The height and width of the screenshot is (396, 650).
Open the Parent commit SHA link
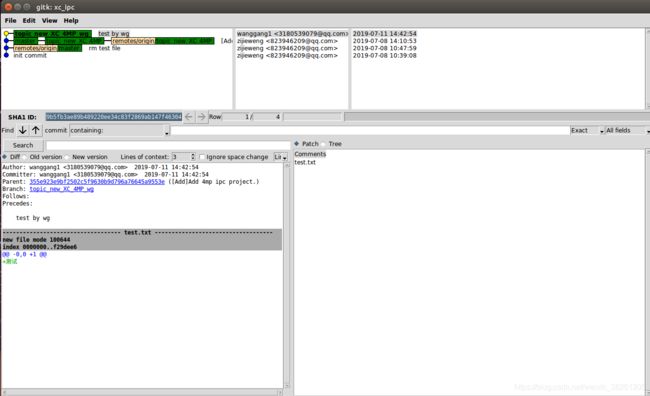[x=97, y=182]
